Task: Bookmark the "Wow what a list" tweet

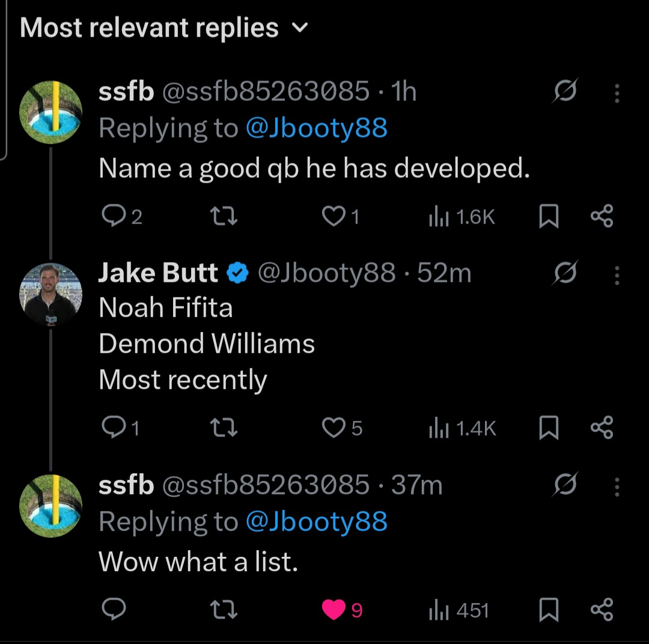Action: (548, 610)
